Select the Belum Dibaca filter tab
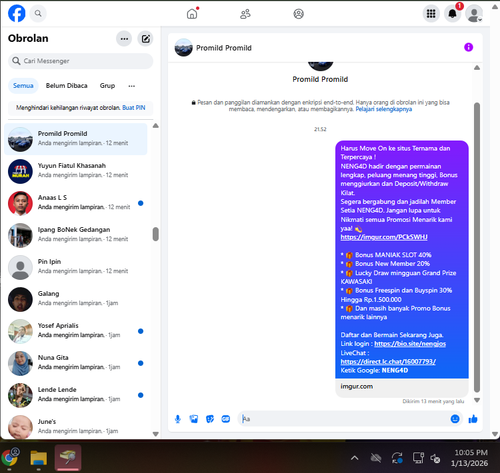 [x=67, y=86]
